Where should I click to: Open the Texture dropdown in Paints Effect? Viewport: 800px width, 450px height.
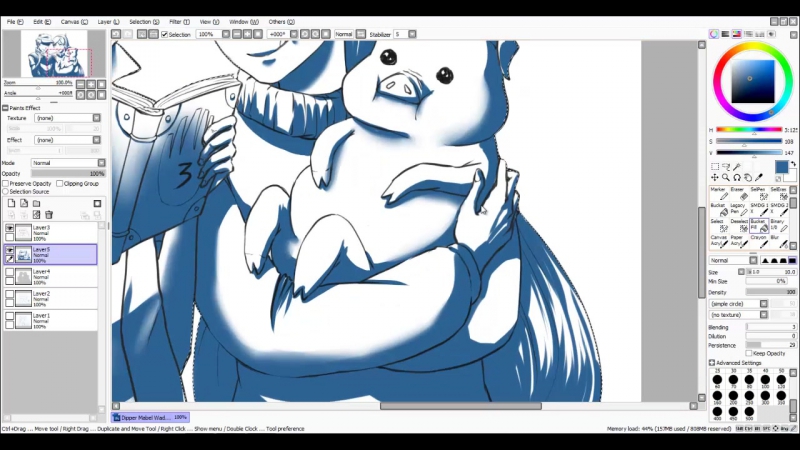point(67,118)
